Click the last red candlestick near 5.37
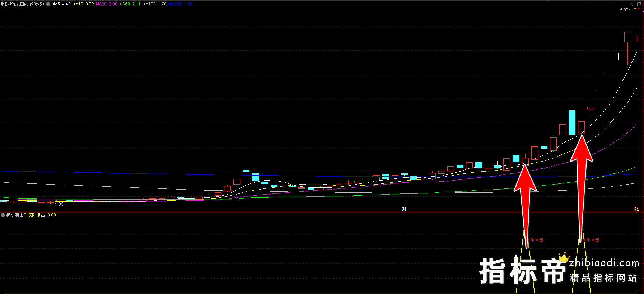The width and height of the screenshot is (644, 294). (x=637, y=22)
